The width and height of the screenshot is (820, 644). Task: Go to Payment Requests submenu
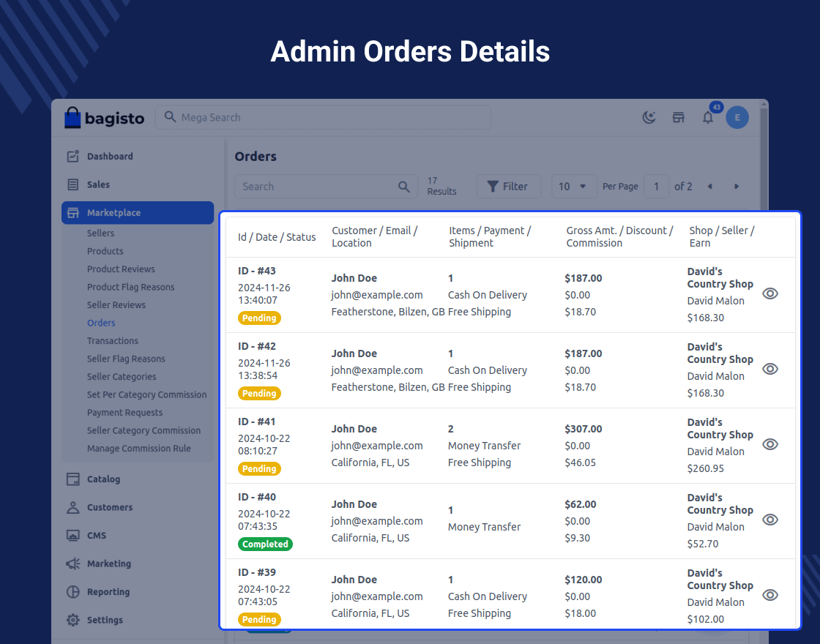tap(124, 413)
